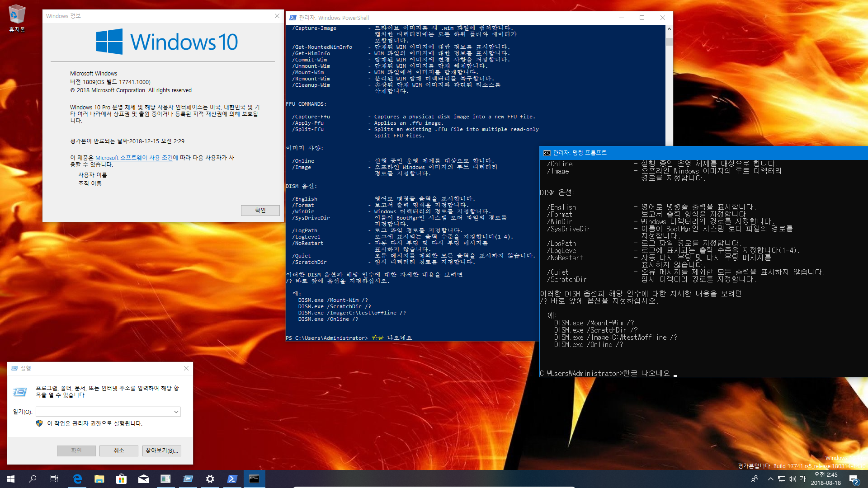Toggle Korean IME input mode indicator
This screenshot has height=488, width=868.
pos(803,479)
